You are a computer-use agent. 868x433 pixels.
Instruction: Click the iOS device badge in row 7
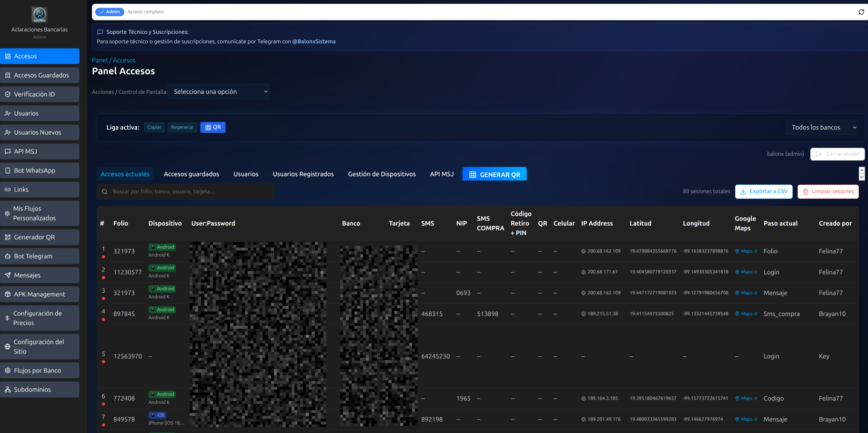(x=157, y=415)
